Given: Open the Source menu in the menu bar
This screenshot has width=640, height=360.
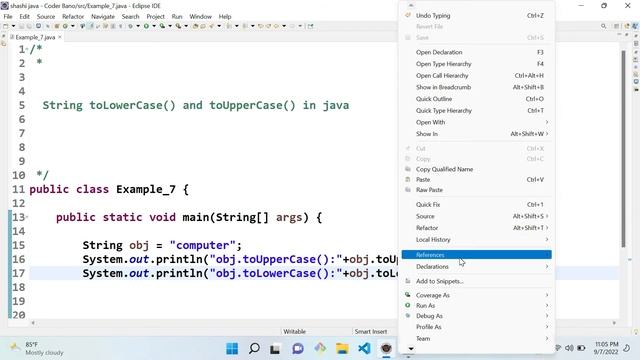Looking at the screenshot, I should click(46, 16).
